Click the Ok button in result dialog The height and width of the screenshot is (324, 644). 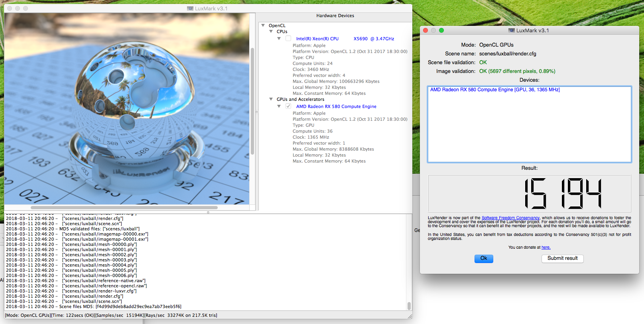[484, 259]
